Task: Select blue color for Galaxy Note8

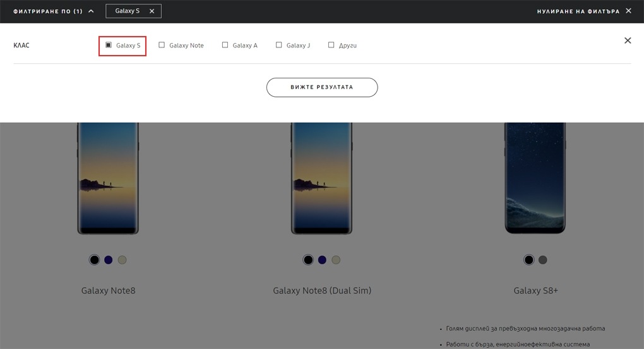Action: click(109, 260)
